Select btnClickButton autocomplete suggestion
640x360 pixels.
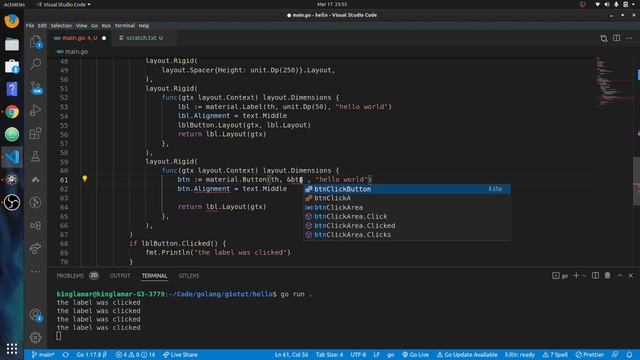[x=407, y=189]
